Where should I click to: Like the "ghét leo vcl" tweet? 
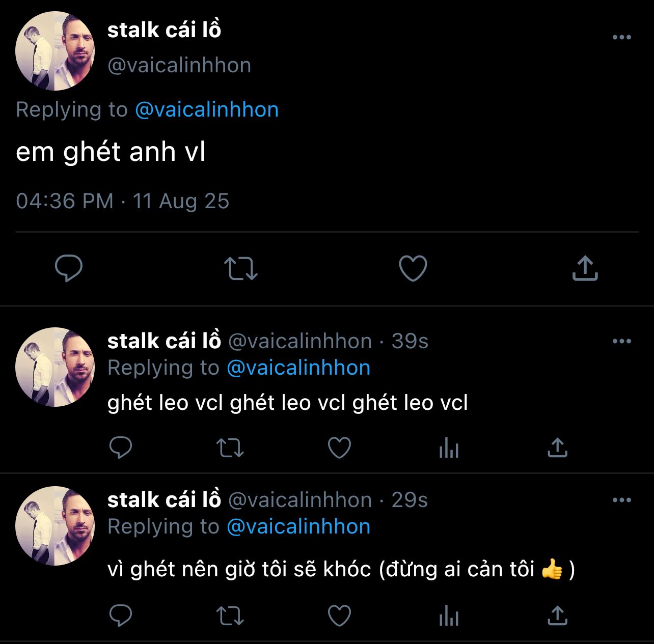tap(339, 448)
